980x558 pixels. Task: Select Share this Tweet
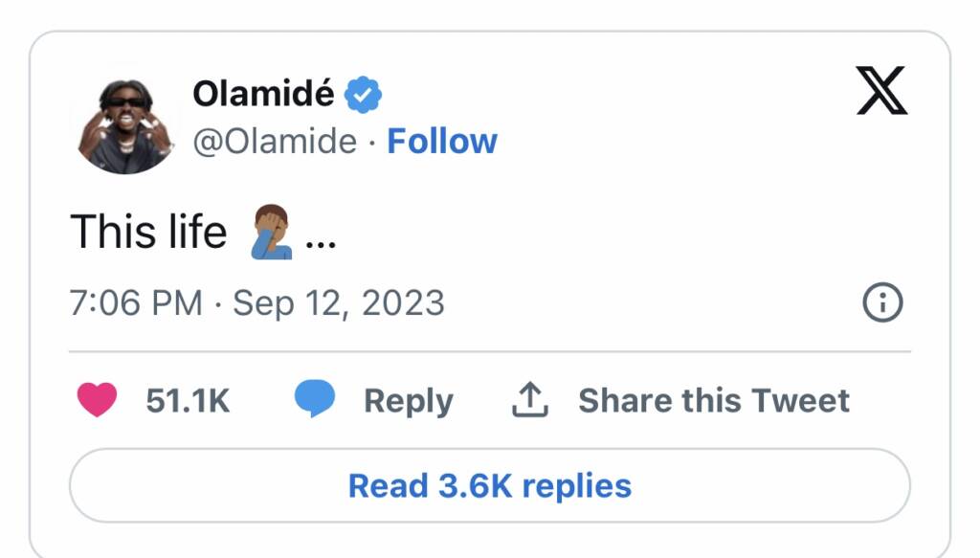pyautogui.click(x=713, y=400)
